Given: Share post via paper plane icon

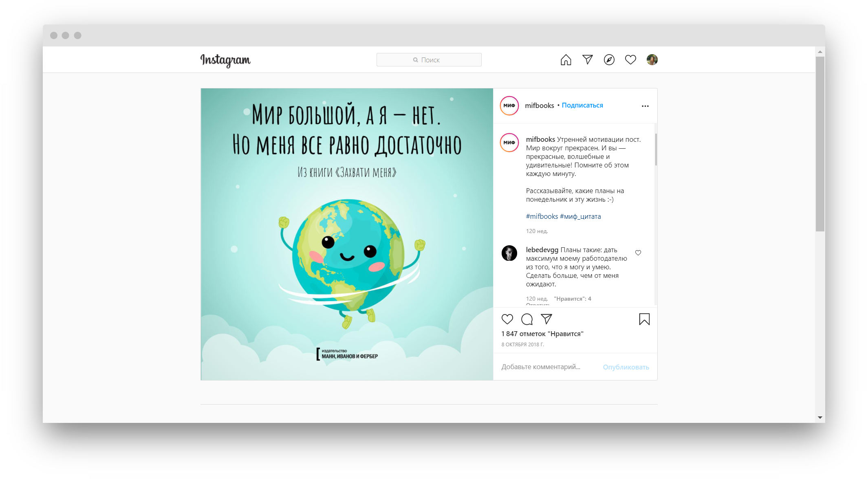Looking at the screenshot, I should click(546, 319).
